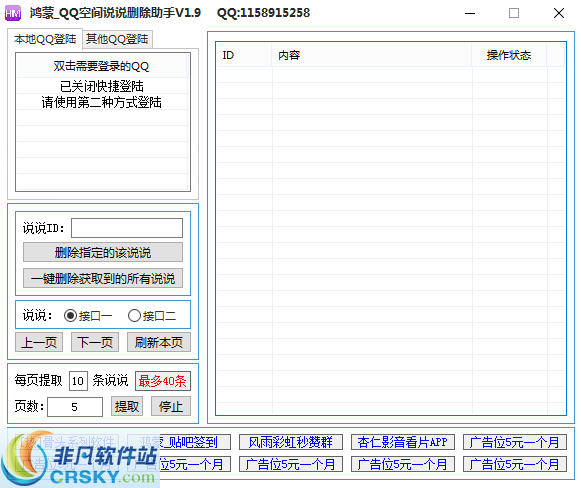Viewport: 581px width, 488px height.
Task: Refresh the page with 刷新本页
Action: point(159,342)
